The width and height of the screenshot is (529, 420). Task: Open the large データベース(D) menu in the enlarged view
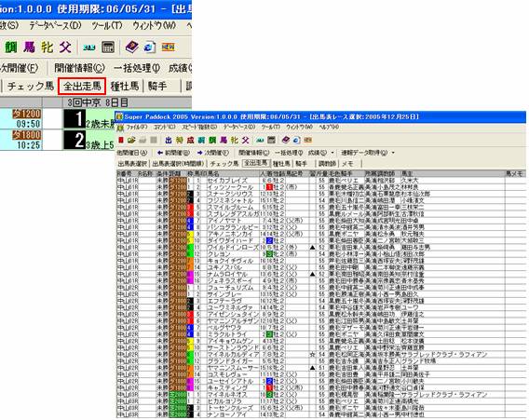[x=55, y=26]
